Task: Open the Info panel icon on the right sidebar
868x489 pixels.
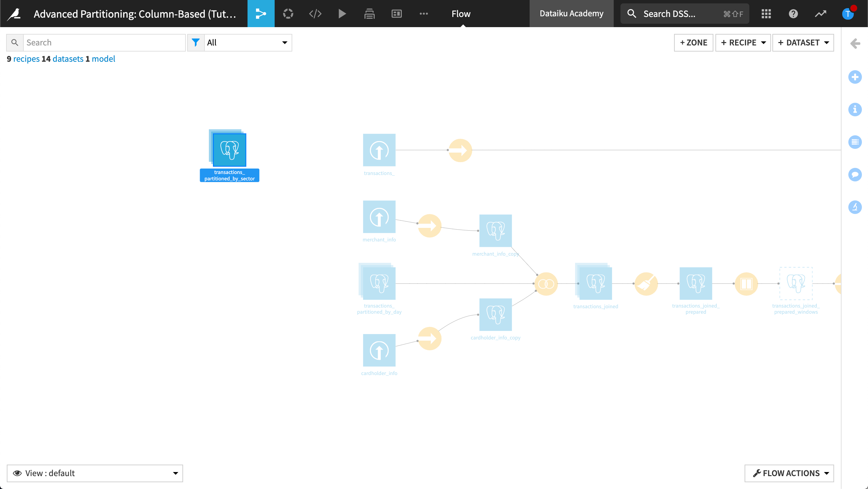Action: coord(855,110)
